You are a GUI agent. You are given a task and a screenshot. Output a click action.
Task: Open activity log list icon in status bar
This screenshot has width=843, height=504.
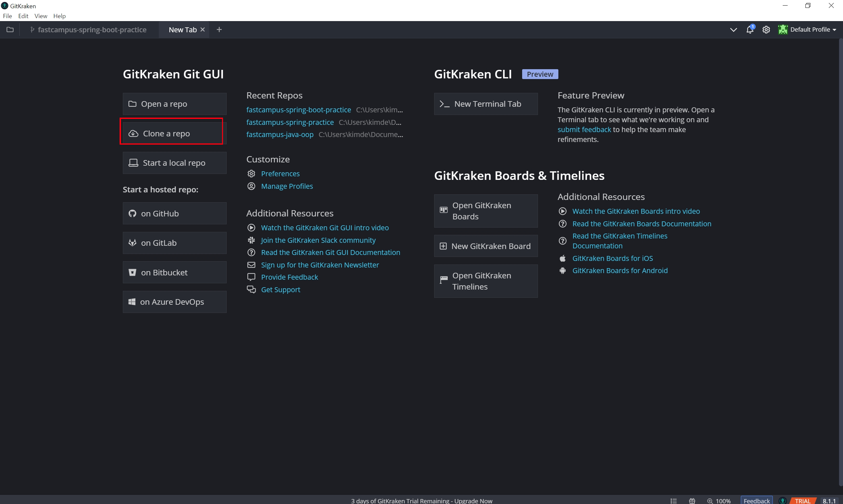[x=674, y=501]
